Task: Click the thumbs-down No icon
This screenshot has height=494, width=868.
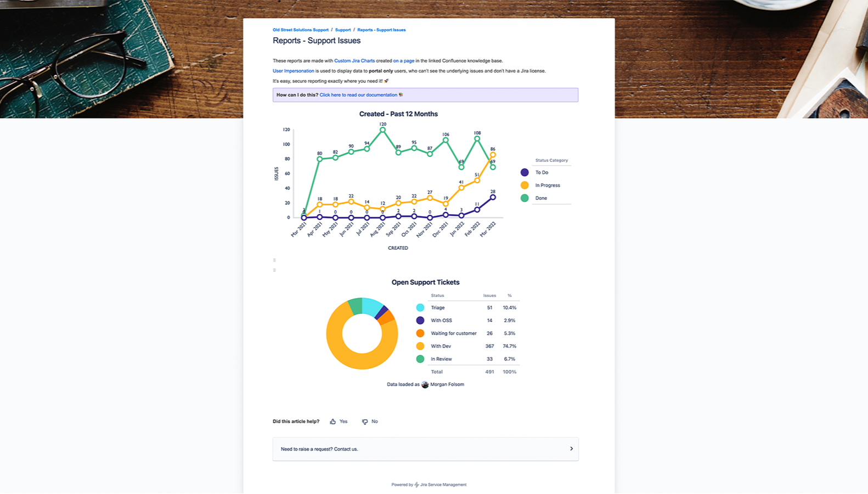Action: click(365, 422)
